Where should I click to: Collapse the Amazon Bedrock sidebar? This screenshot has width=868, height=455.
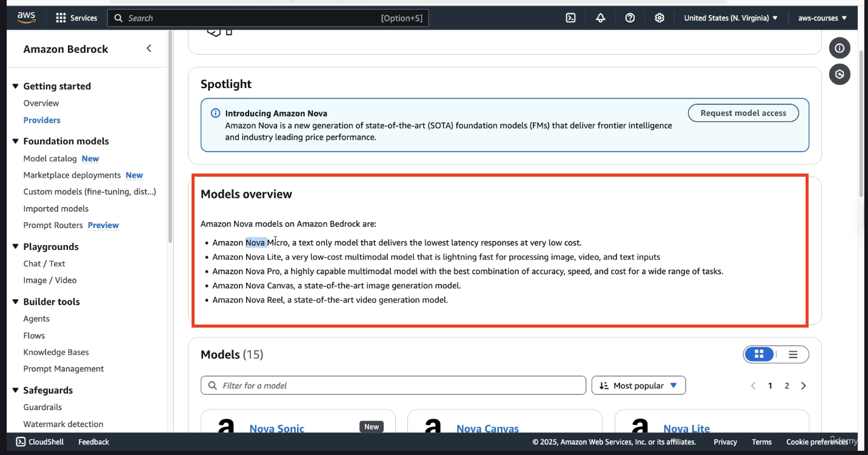pos(149,49)
